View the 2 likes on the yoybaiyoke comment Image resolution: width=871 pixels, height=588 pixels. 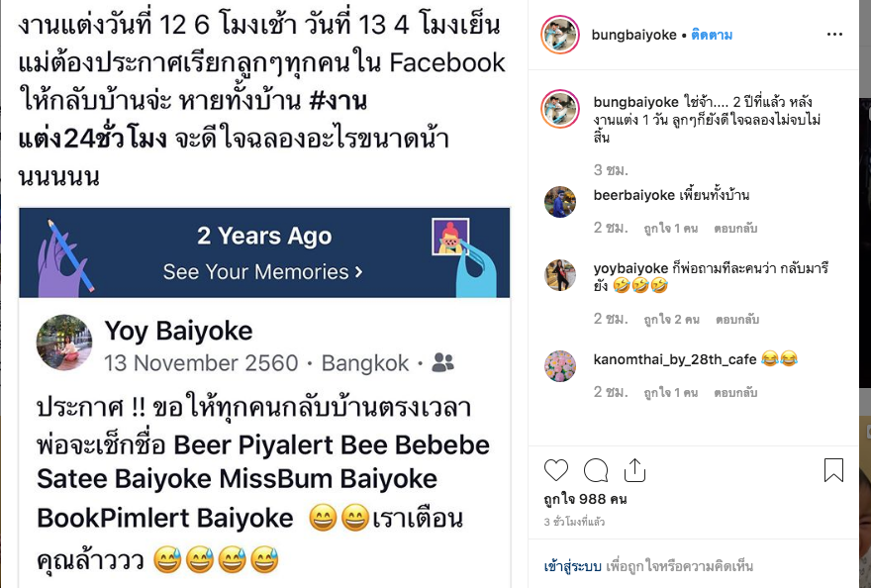click(671, 320)
